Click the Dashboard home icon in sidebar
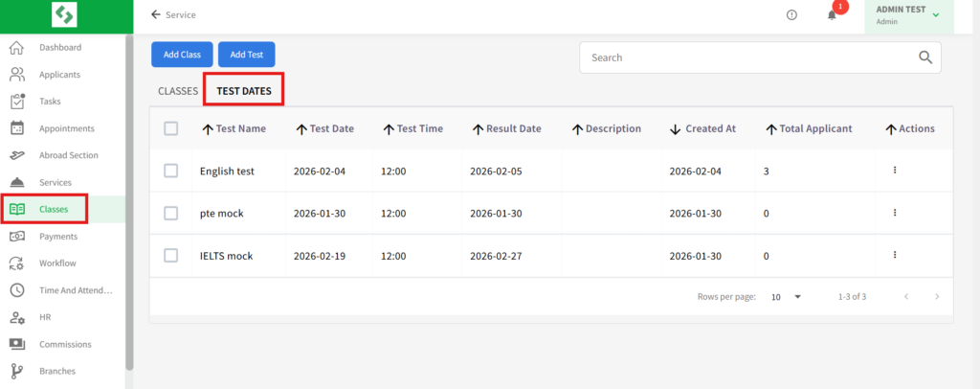 coord(16,48)
